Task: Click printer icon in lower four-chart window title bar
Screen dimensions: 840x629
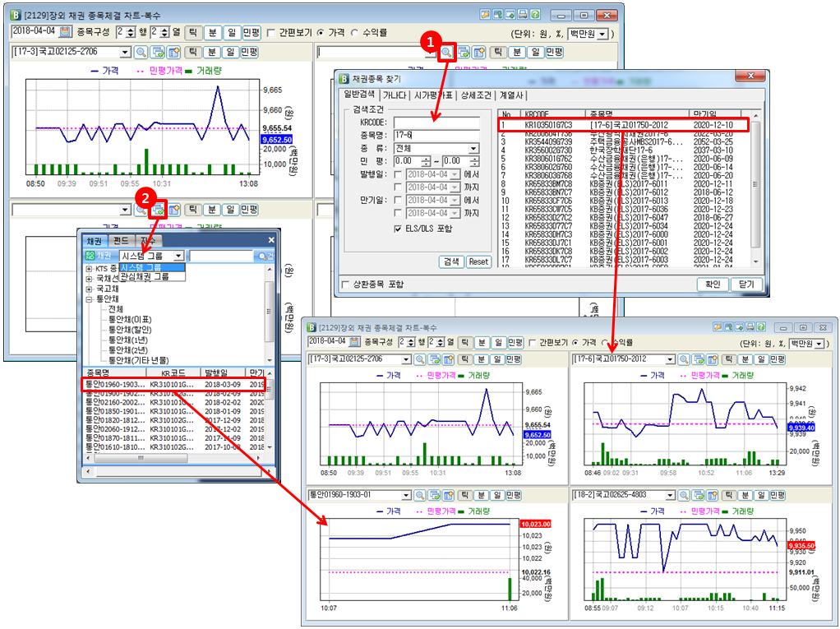Action: pyautogui.click(x=750, y=326)
